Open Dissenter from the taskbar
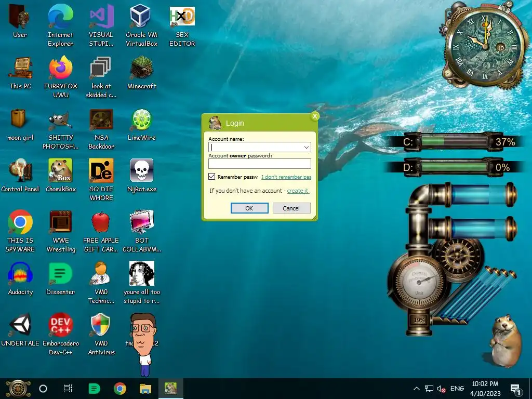Screen dimensions: 532x399 pyautogui.click(x=94, y=389)
